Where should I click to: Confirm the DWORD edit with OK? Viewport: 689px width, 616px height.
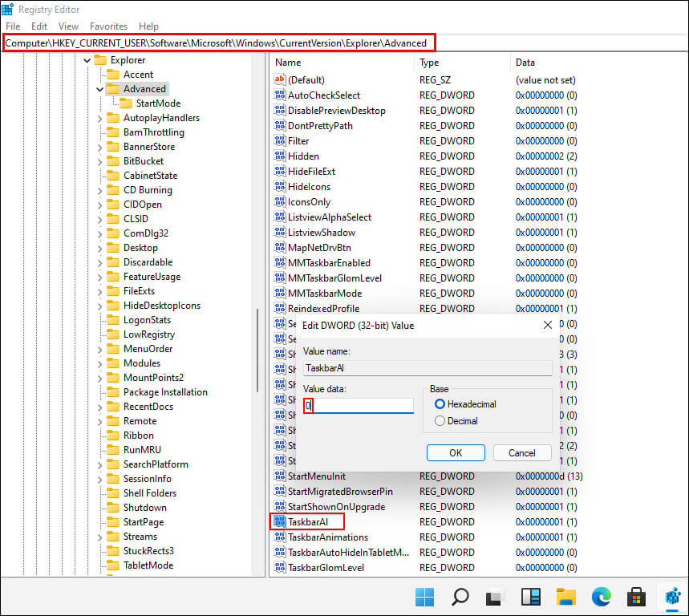pyautogui.click(x=456, y=452)
